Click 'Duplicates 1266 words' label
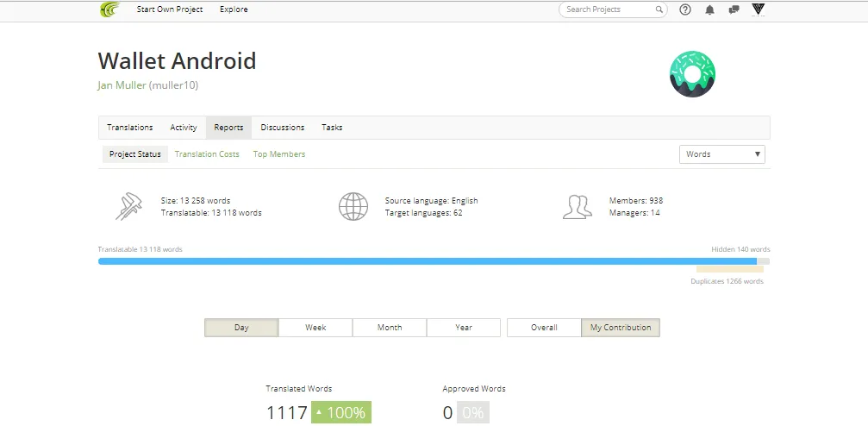 (727, 281)
